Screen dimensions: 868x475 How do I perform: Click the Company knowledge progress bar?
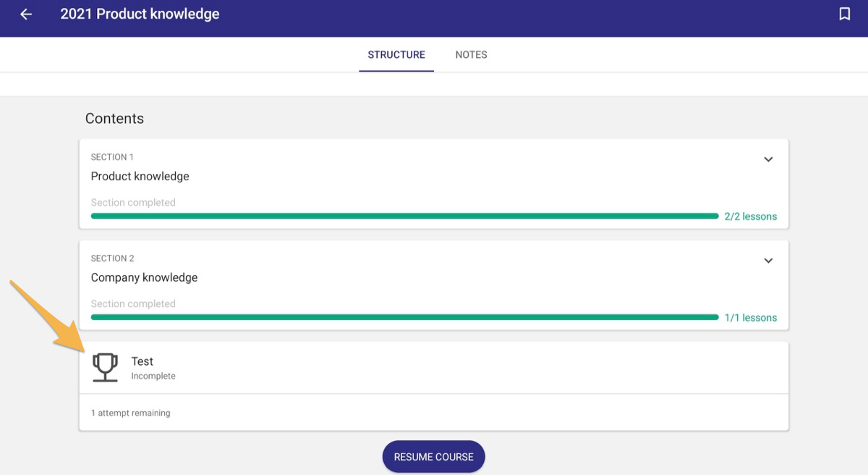coord(404,317)
